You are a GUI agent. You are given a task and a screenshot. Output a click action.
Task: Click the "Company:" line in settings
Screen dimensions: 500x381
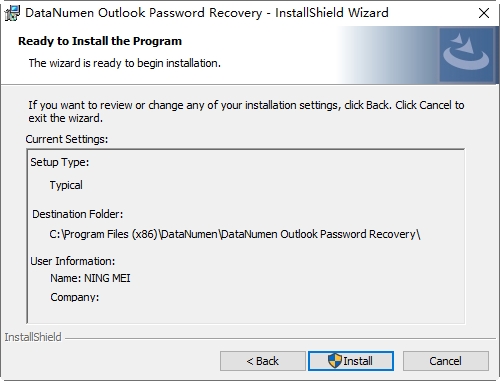coord(75,297)
